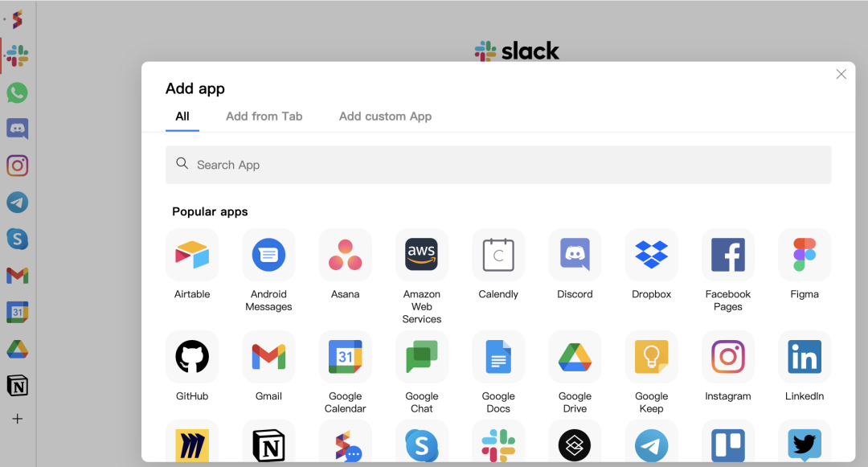Close the Add app dialog
This screenshot has width=868, height=467.
tap(841, 74)
